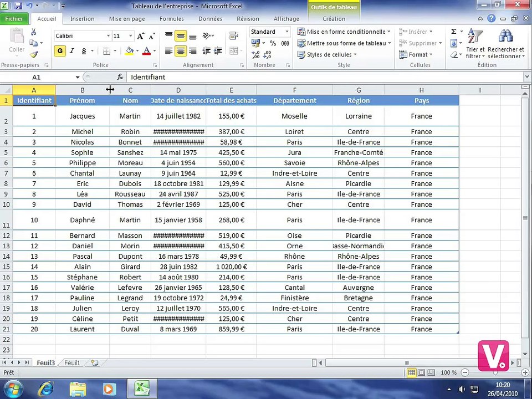Viewport: 532px width, 399px height.
Task: Click the Coller paste icon
Action: click(16, 37)
